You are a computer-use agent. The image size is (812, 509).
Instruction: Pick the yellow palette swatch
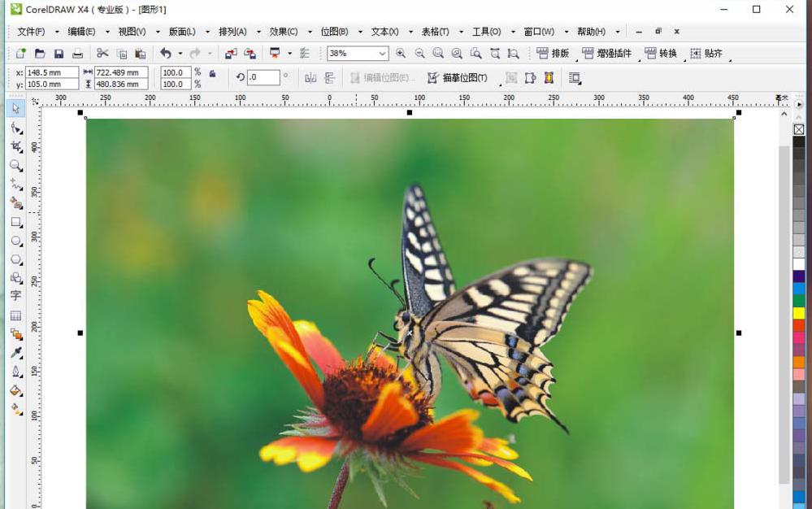(799, 313)
